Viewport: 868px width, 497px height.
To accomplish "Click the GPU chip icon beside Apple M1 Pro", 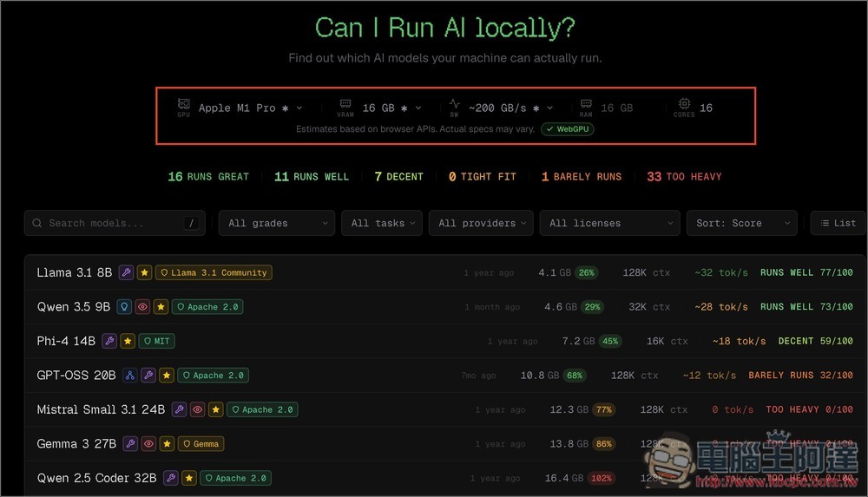I will click(184, 104).
